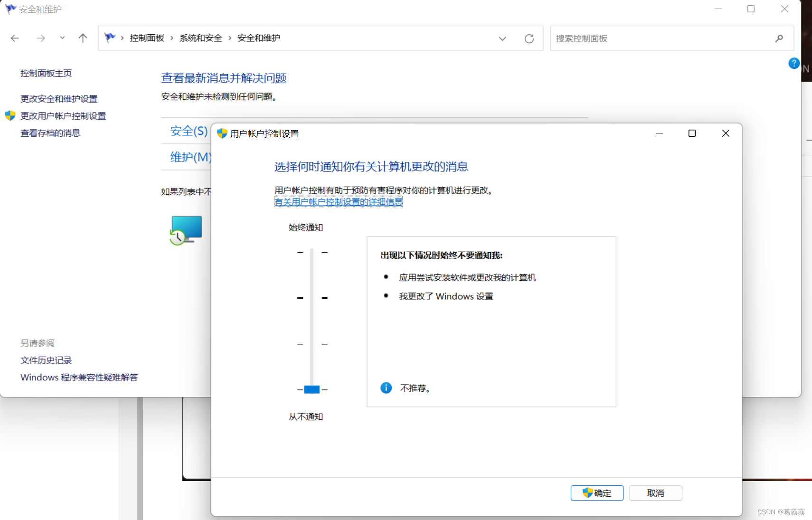Screen dimensions: 812x520
Task: Click 系统和安全 breadcrumb in address bar
Action: tap(200, 38)
